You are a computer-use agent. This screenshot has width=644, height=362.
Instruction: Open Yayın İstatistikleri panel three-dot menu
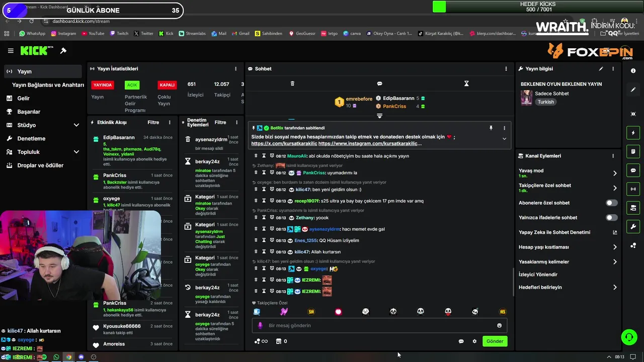click(x=235, y=69)
